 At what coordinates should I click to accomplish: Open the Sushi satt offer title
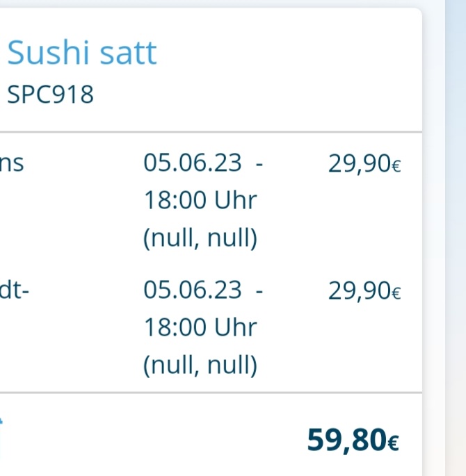point(82,54)
